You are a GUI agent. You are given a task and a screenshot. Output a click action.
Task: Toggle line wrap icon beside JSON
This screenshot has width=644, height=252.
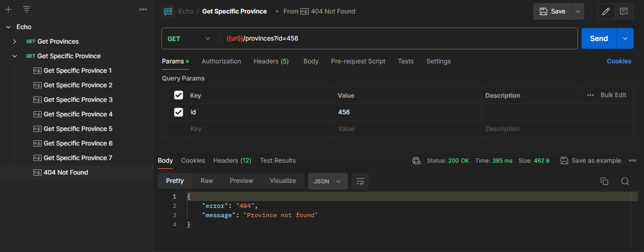point(360,181)
